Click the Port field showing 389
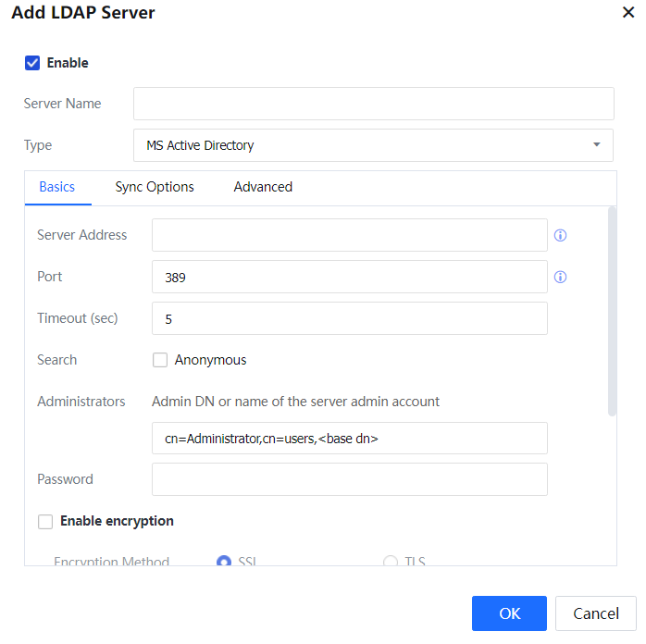Viewport: 646px width, 644px height. point(349,277)
